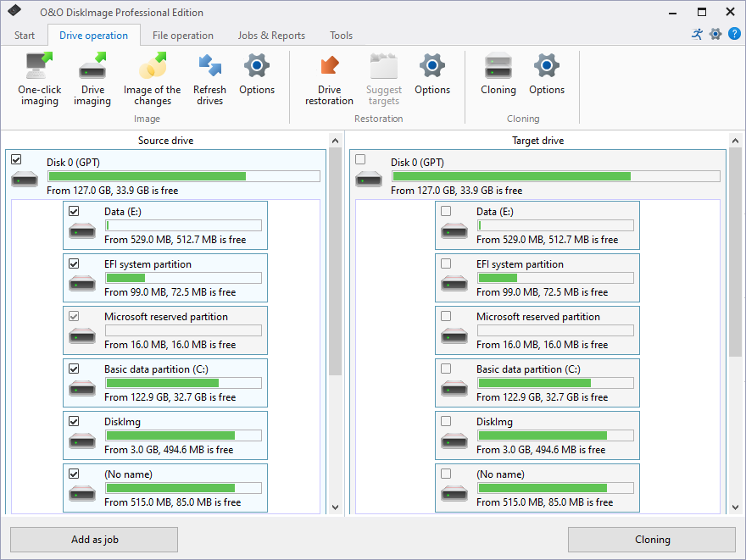Enable Disk 0 as target drive
Viewport: 746px width, 560px height.
(x=359, y=158)
